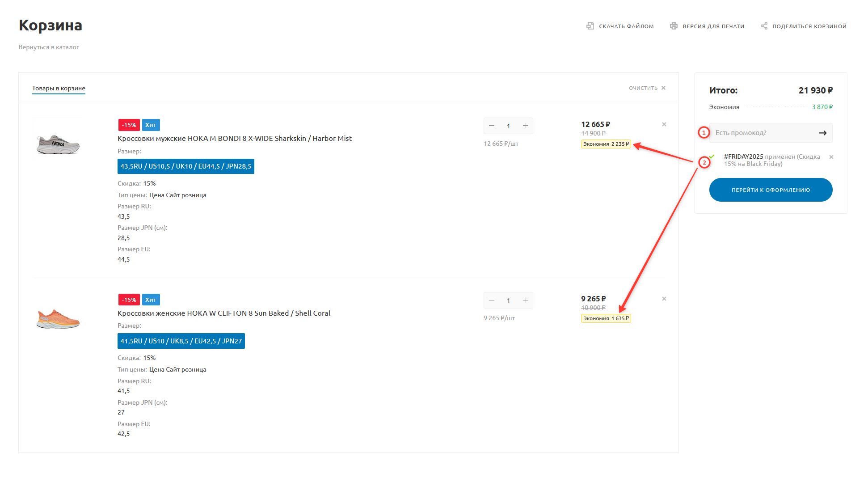The height and width of the screenshot is (478, 868).
Task: Select the 'Товары в корзине' tab
Action: 59,88
